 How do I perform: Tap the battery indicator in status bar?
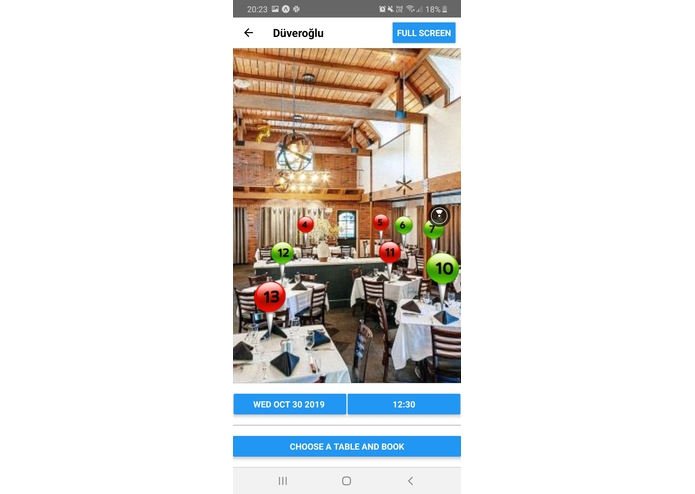point(445,9)
